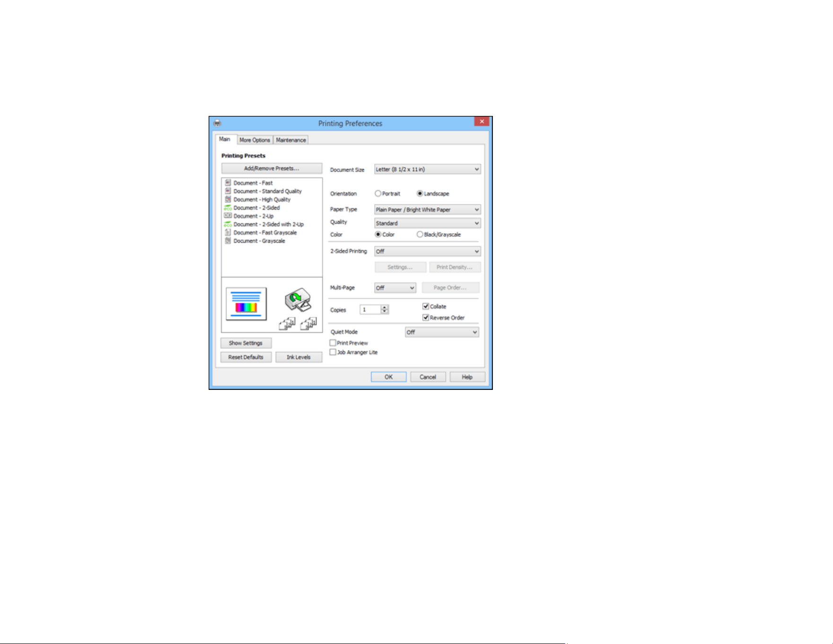Choose Color printing radio button

point(378,234)
